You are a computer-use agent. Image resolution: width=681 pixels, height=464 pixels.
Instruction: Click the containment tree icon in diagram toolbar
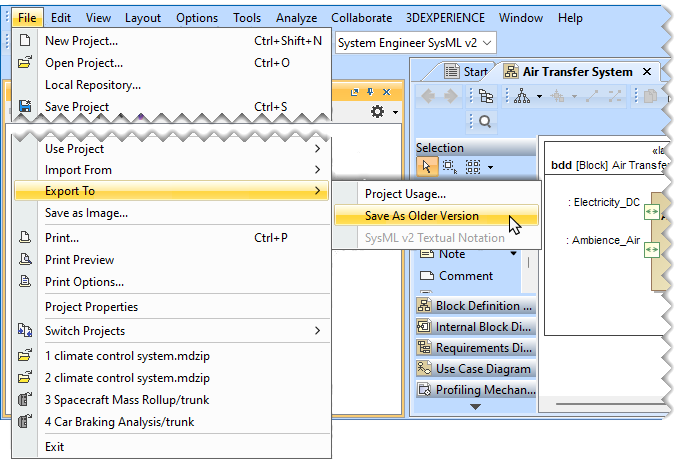click(486, 96)
